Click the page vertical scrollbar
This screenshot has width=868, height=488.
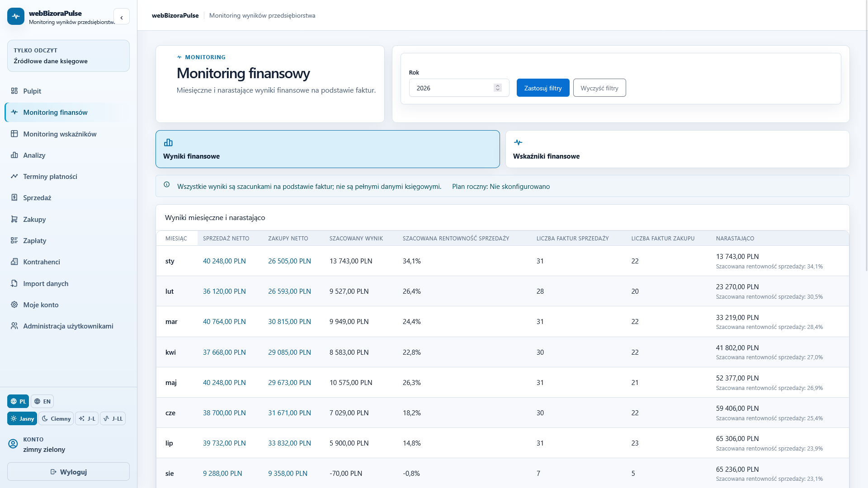tap(866, 136)
